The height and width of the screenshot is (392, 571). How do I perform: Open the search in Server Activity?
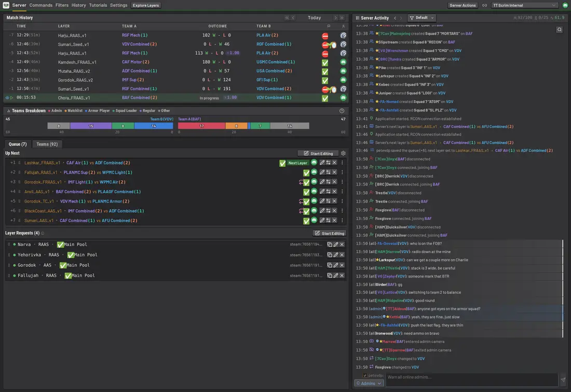pos(560,30)
